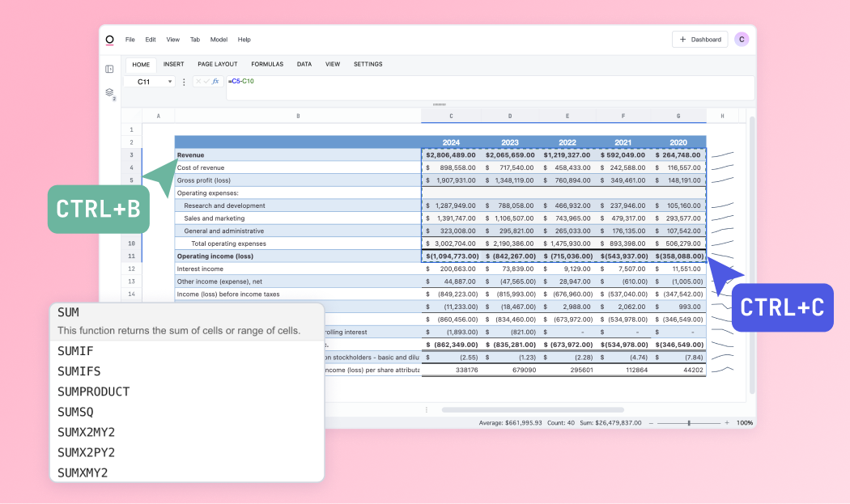The image size is (850, 504).
Task: Open the File menu
Action: tap(130, 39)
